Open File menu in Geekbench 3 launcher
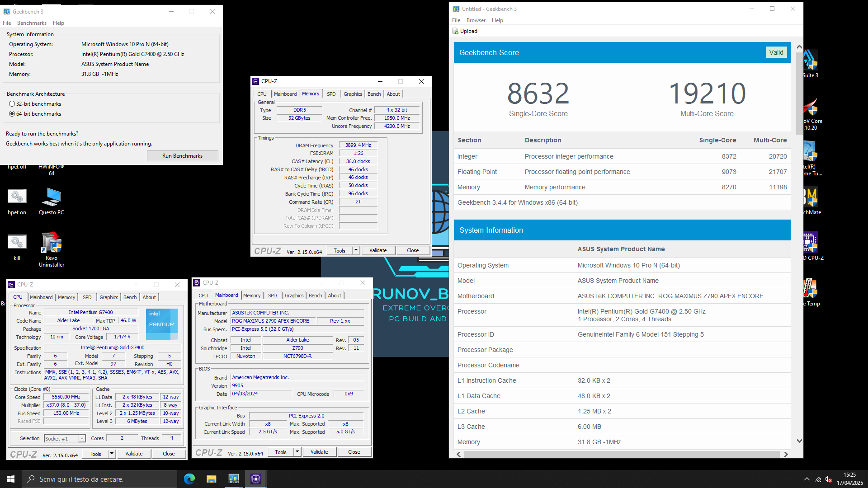Image resolution: width=868 pixels, height=488 pixels. [x=7, y=23]
